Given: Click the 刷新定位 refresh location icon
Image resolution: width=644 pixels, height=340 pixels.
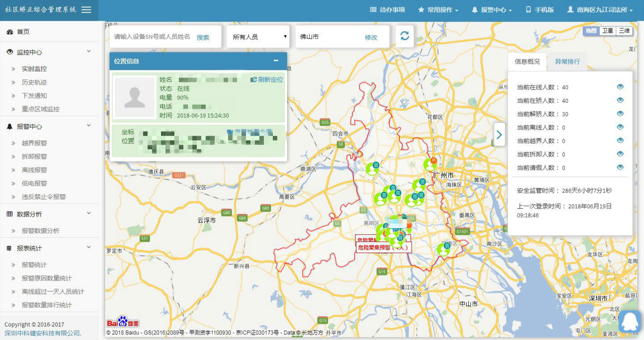Looking at the screenshot, I should 254,80.
